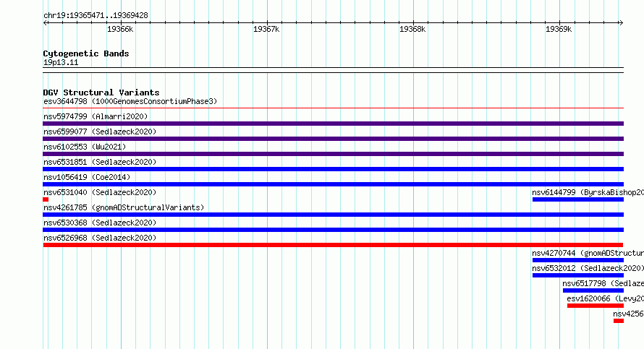The image size is (644, 349).
Task: Select the blue bar under nsv6530368
Action: (x=333, y=230)
